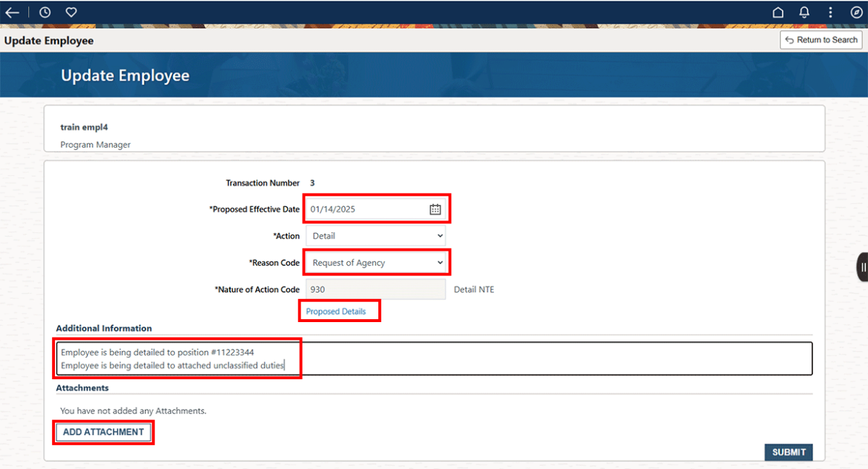Screen dimensions: 868x469
Task: Open Recently Visited history icon
Action: click(x=44, y=12)
